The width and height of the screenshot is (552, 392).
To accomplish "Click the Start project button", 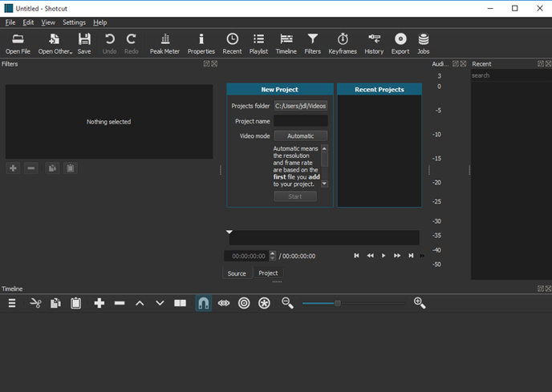I will point(295,196).
